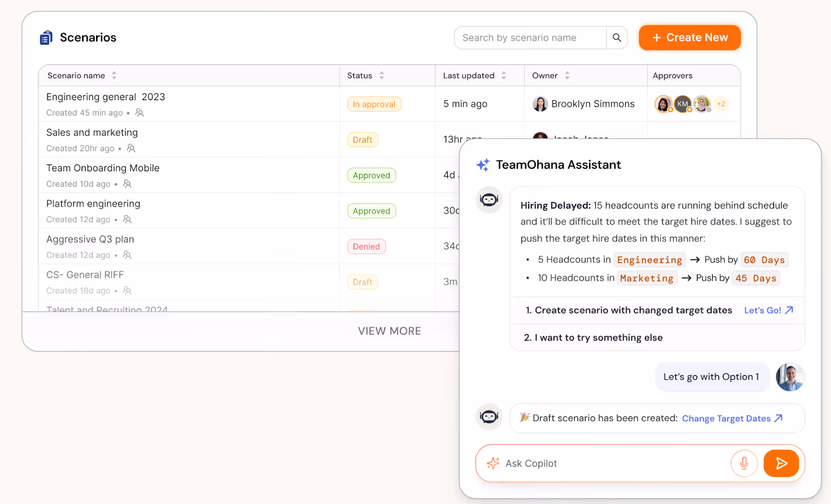831x504 pixels.
Task: Click the TeamOhana Assistant sparkle icon
Action: (482, 165)
